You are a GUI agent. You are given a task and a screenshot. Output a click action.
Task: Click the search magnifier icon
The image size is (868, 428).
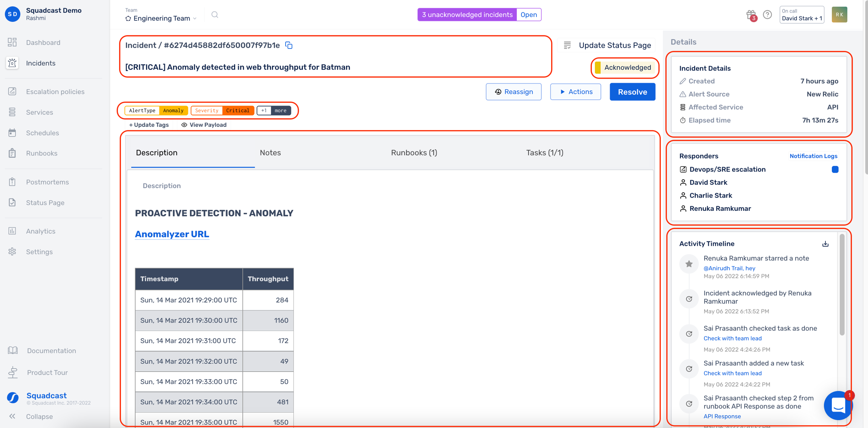(x=215, y=15)
